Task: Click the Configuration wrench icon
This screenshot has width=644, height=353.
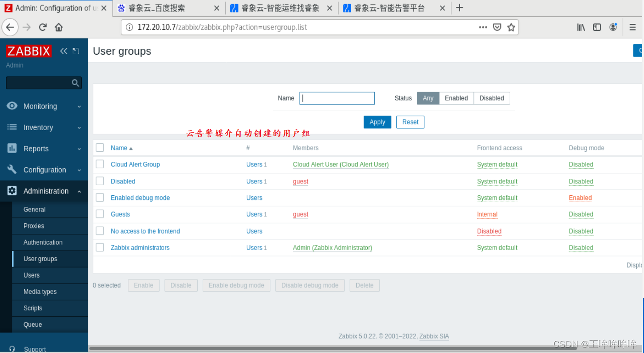Action: tap(12, 169)
